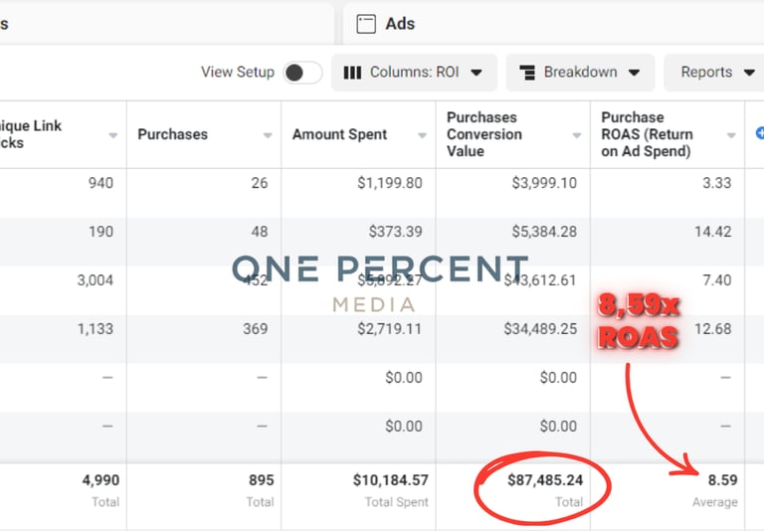
Task: Click the Ads tab square icon
Action: pyautogui.click(x=365, y=23)
